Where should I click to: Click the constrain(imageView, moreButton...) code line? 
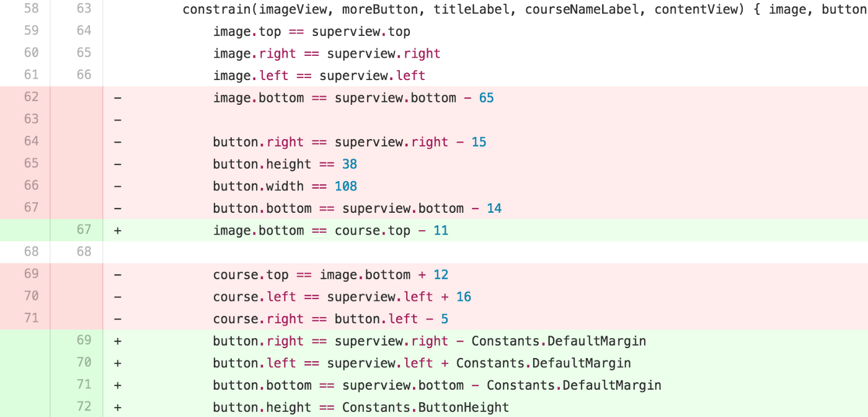tap(525, 9)
